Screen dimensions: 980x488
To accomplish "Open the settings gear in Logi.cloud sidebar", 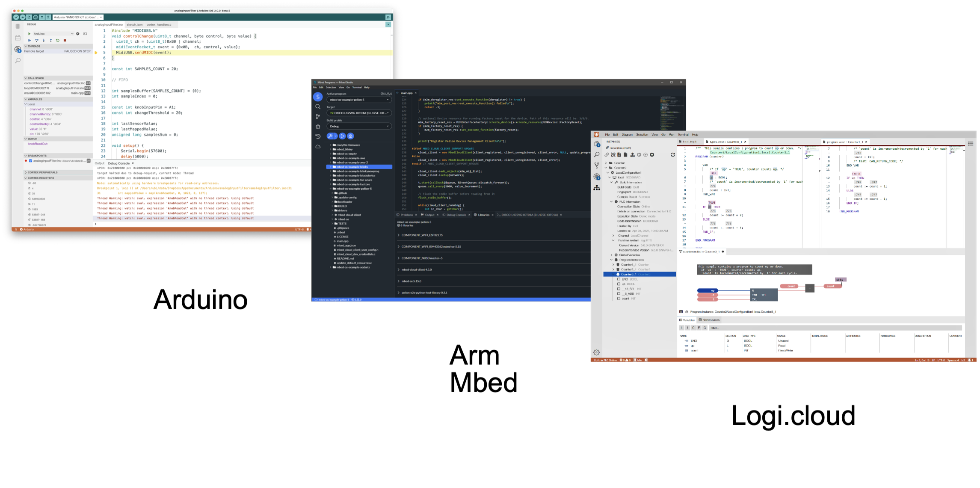I will (596, 352).
